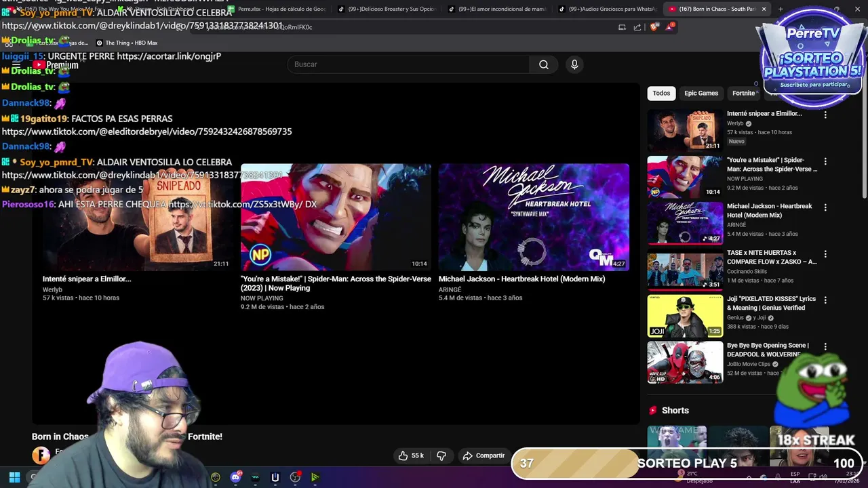Click sidebar thumbnail of Deadpool Bye Bye Bye
Image resolution: width=868 pixels, height=488 pixels.
tap(685, 362)
